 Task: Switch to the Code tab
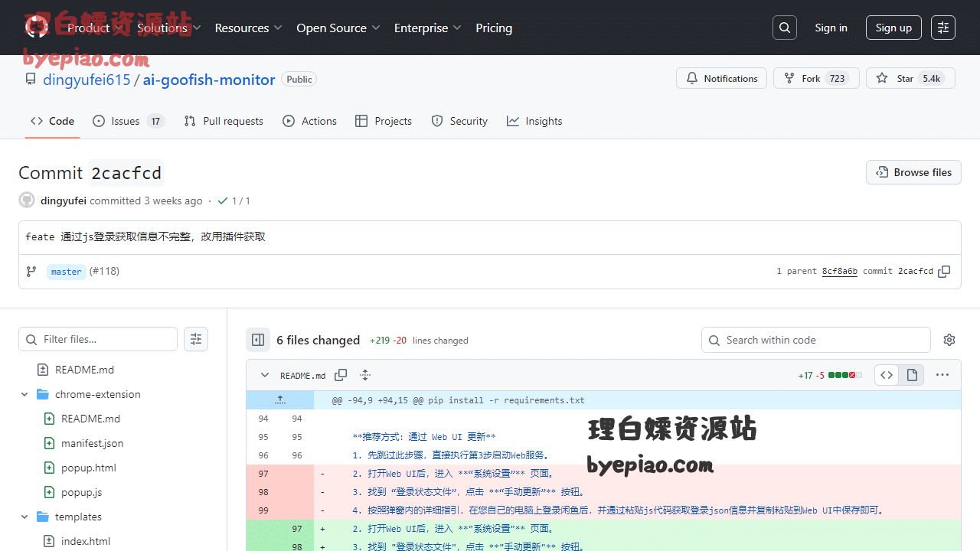coord(52,121)
